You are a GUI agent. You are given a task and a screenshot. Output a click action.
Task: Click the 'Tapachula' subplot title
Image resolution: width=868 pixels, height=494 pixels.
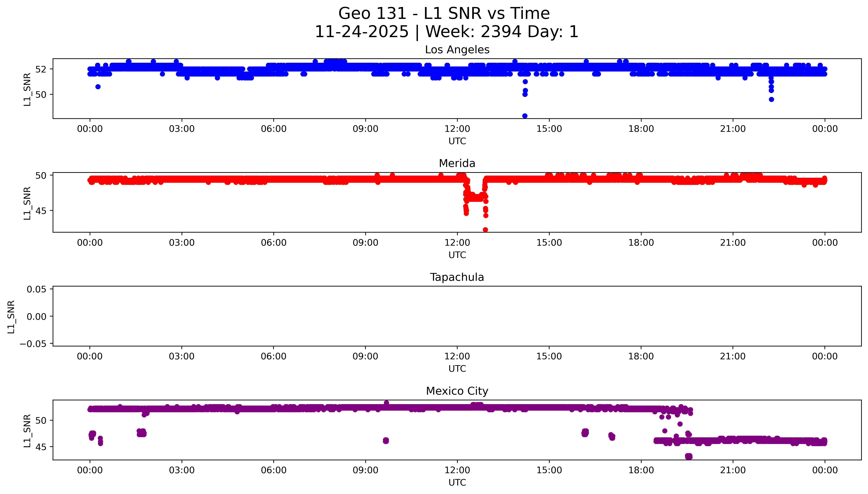pyautogui.click(x=457, y=277)
